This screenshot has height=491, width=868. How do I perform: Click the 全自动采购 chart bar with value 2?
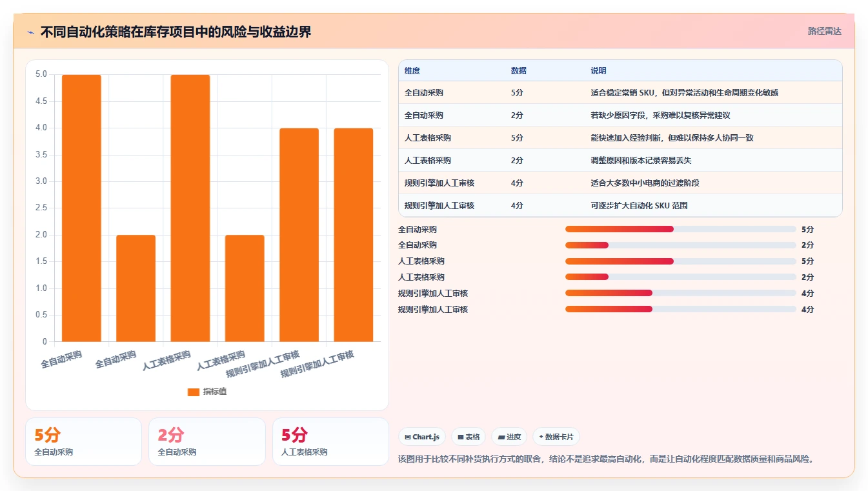[x=136, y=288]
